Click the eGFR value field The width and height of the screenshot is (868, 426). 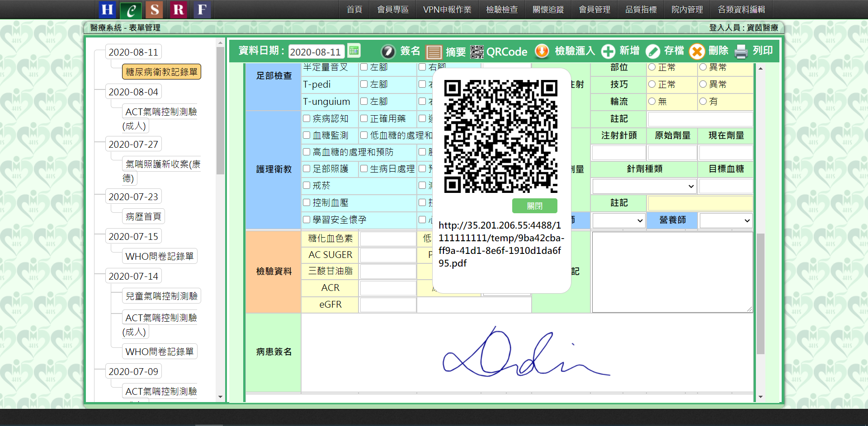click(x=388, y=304)
